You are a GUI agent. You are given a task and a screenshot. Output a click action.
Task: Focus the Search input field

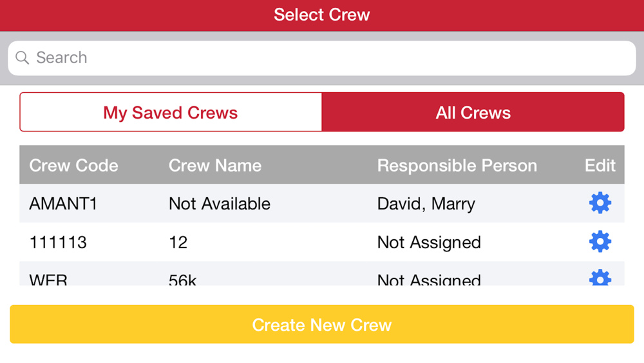(x=322, y=58)
